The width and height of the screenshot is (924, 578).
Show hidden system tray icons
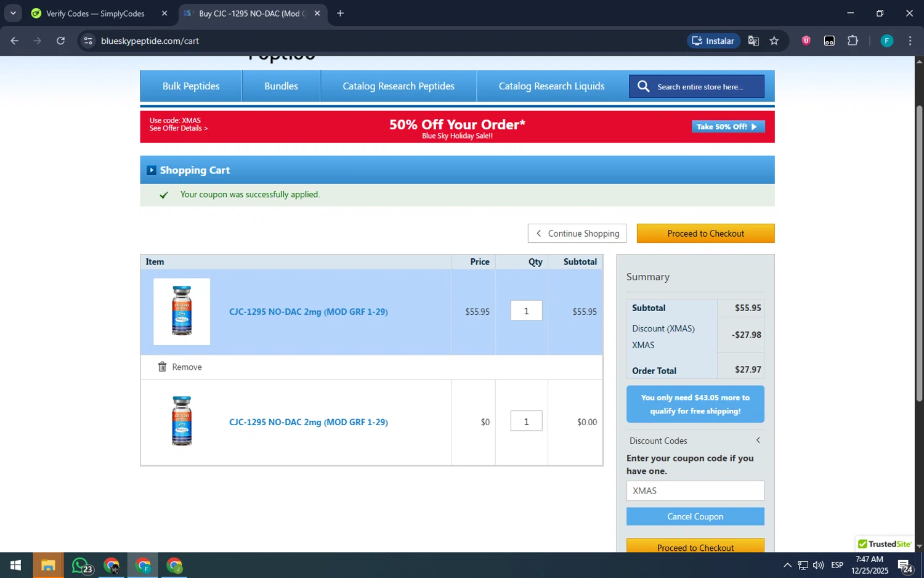pyautogui.click(x=787, y=565)
